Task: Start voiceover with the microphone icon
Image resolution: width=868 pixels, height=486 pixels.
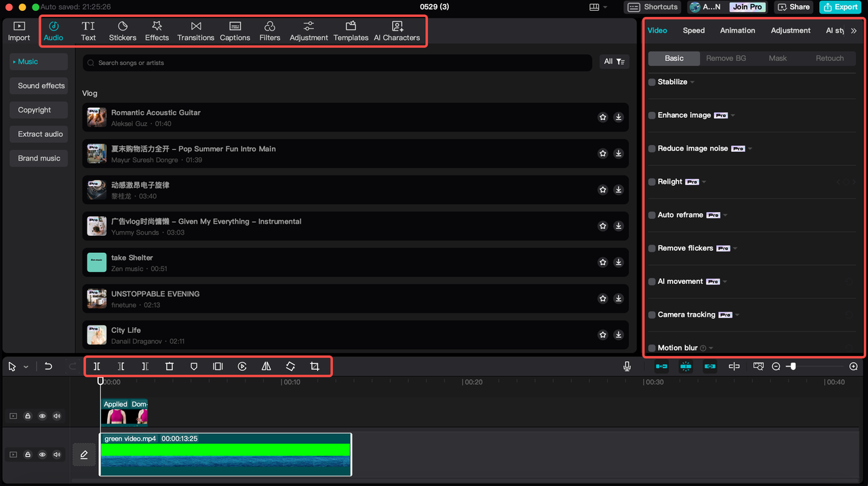Action: tap(627, 366)
